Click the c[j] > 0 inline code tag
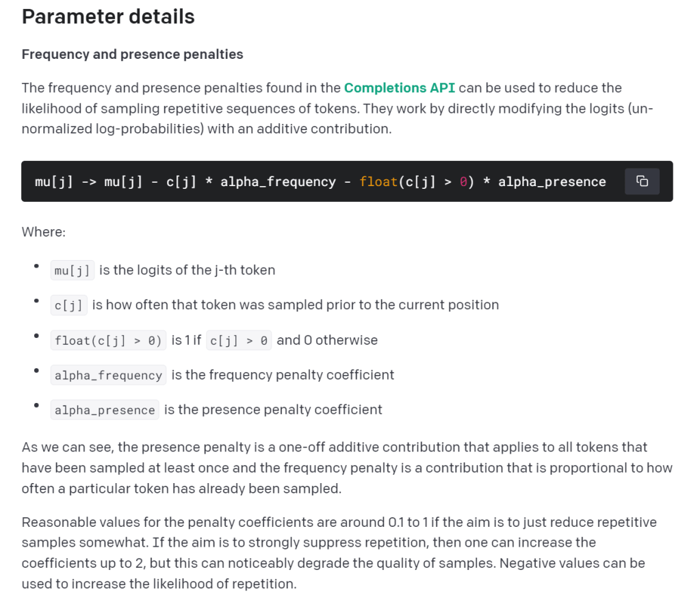This screenshot has height=598, width=700. pyautogui.click(x=239, y=340)
